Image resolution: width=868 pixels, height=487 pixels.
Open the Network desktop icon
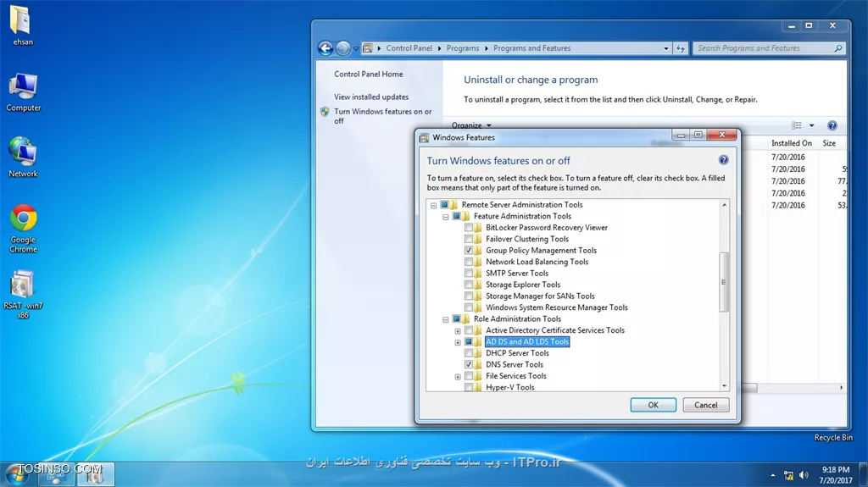coord(23,158)
